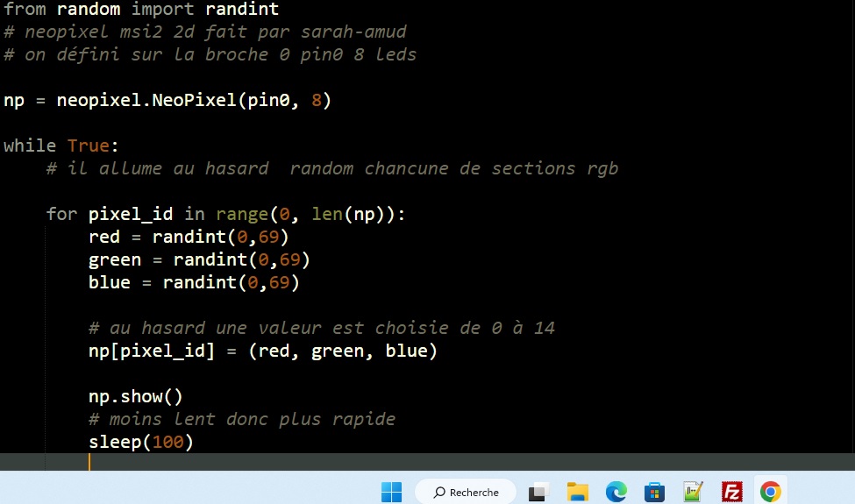The height and width of the screenshot is (504, 855).
Task: Click 'from random import randint' line
Action: point(141,9)
